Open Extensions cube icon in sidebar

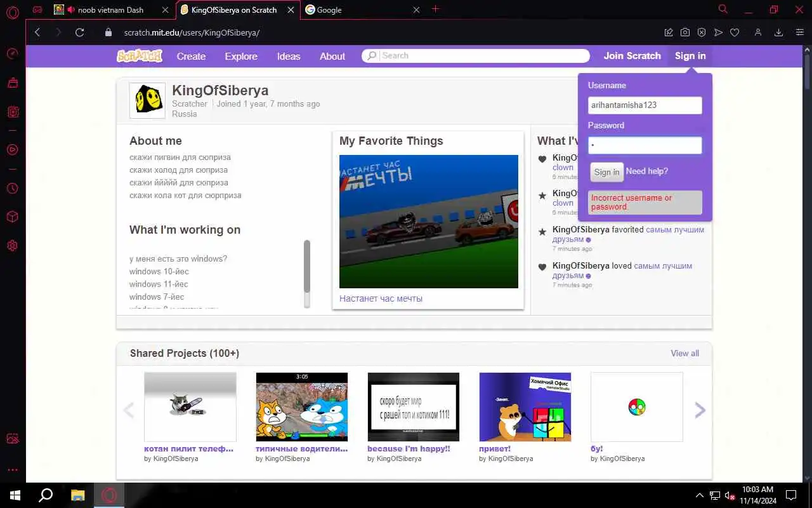[x=12, y=217]
